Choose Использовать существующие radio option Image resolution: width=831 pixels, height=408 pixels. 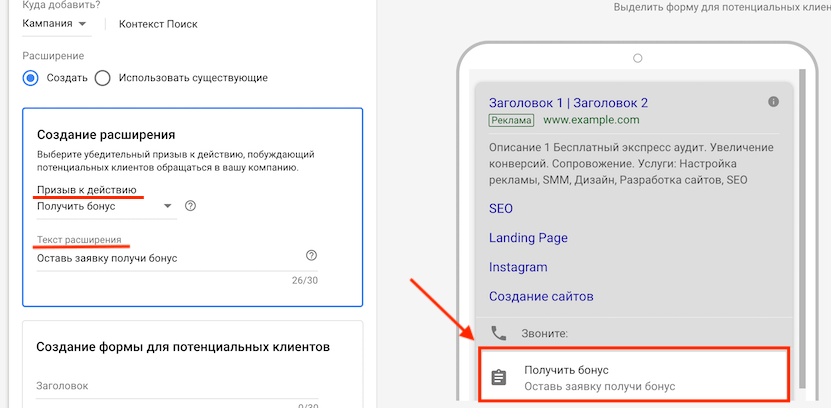(x=102, y=78)
